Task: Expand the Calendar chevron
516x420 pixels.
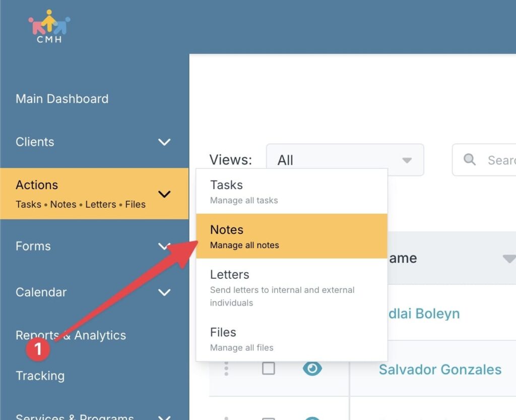Action: 164,292
